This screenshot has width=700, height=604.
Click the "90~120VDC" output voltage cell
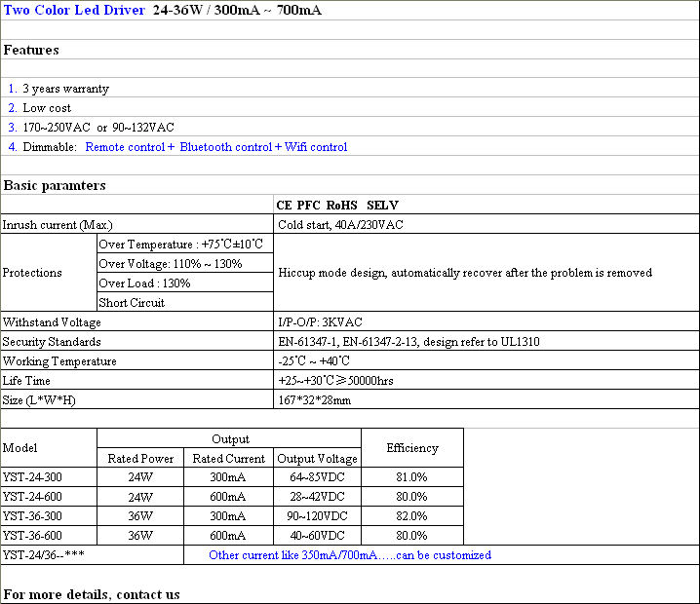pyautogui.click(x=317, y=516)
